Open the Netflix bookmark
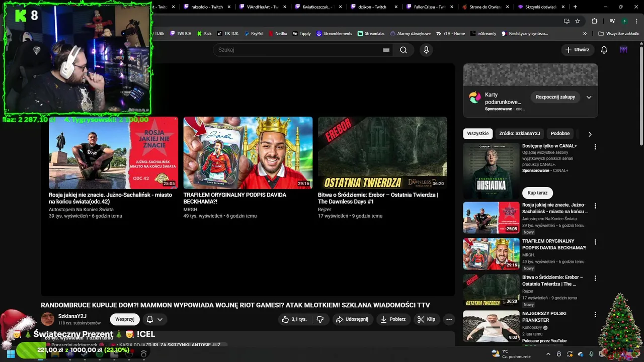 277,33
